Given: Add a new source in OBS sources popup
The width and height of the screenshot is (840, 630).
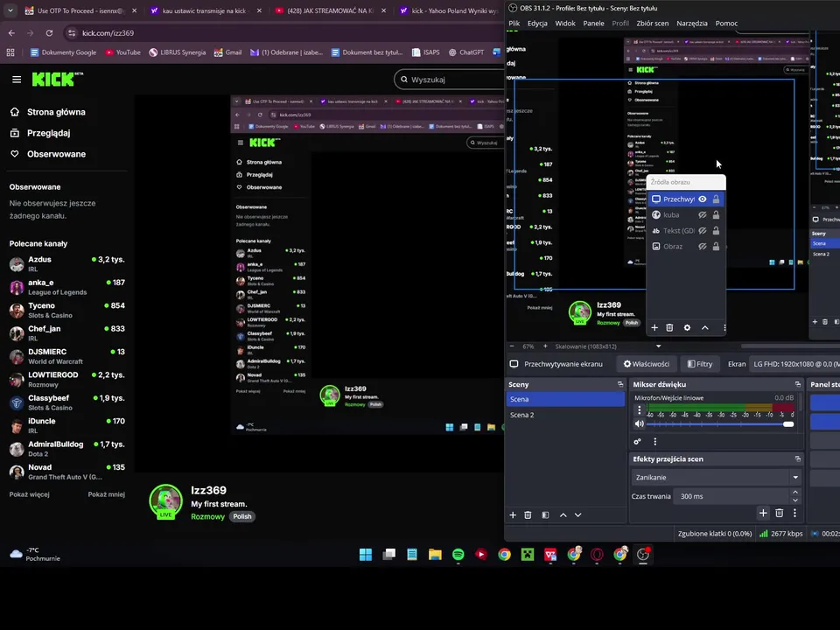Looking at the screenshot, I should pyautogui.click(x=654, y=327).
